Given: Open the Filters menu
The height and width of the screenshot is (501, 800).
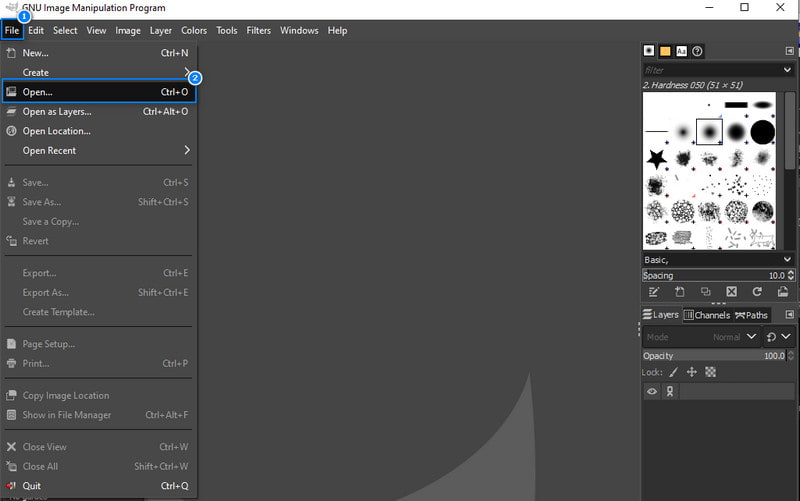Looking at the screenshot, I should tap(258, 30).
